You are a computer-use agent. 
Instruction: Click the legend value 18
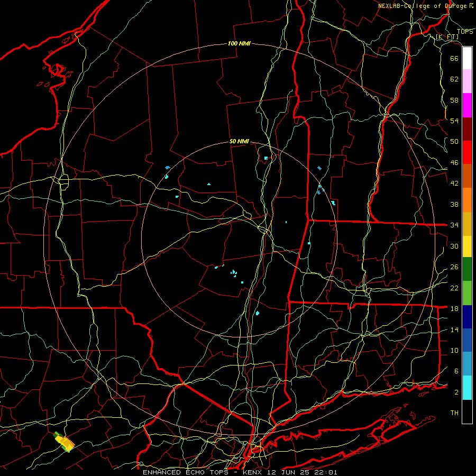(x=454, y=309)
